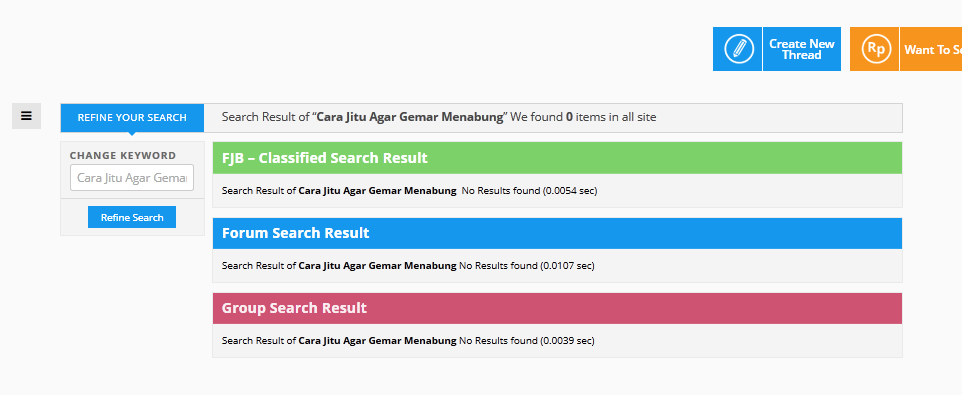Click the Refine Search button

point(132,217)
